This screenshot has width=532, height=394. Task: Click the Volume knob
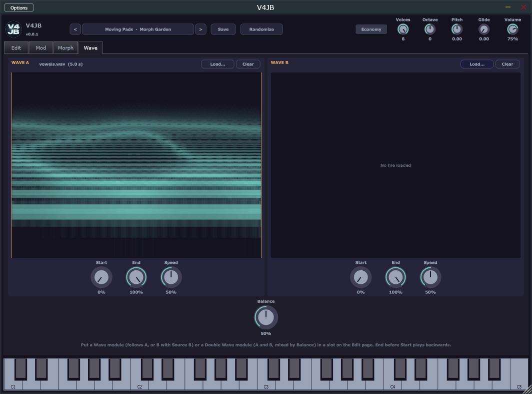[512, 29]
